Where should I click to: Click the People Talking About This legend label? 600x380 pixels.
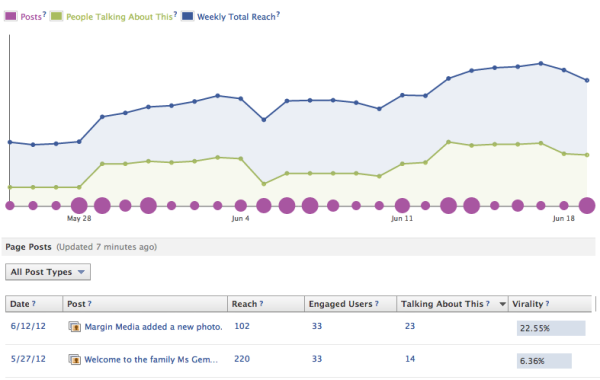(x=119, y=17)
